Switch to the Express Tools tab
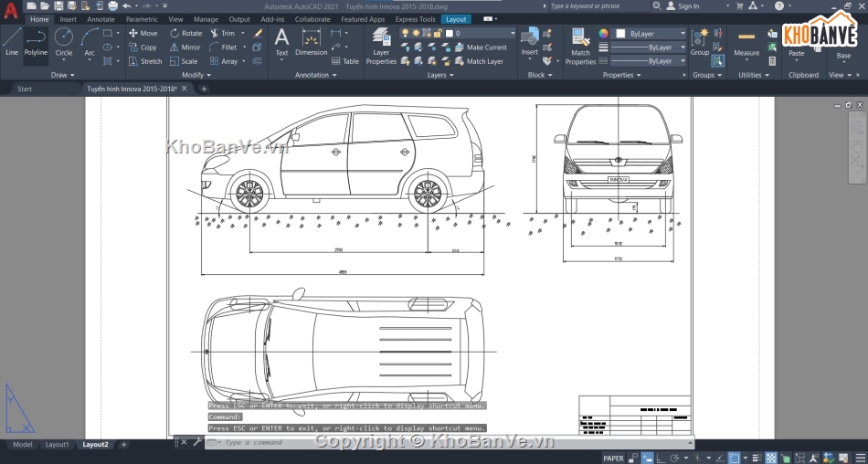Image resolution: width=868 pixels, height=464 pixels. tap(415, 19)
